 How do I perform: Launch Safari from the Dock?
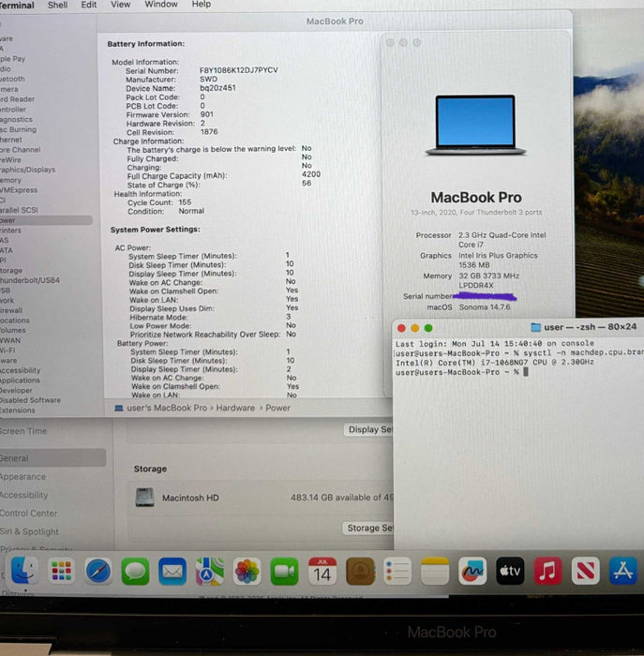(98, 571)
